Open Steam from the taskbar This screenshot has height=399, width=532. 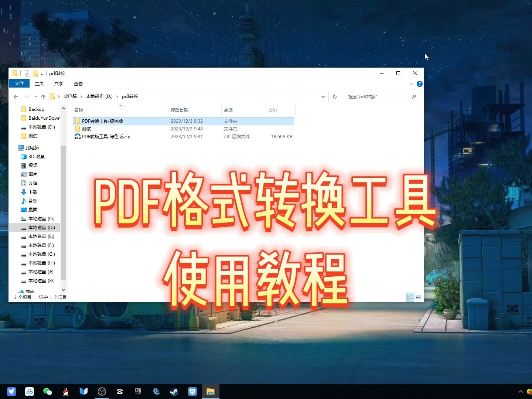pos(174,391)
